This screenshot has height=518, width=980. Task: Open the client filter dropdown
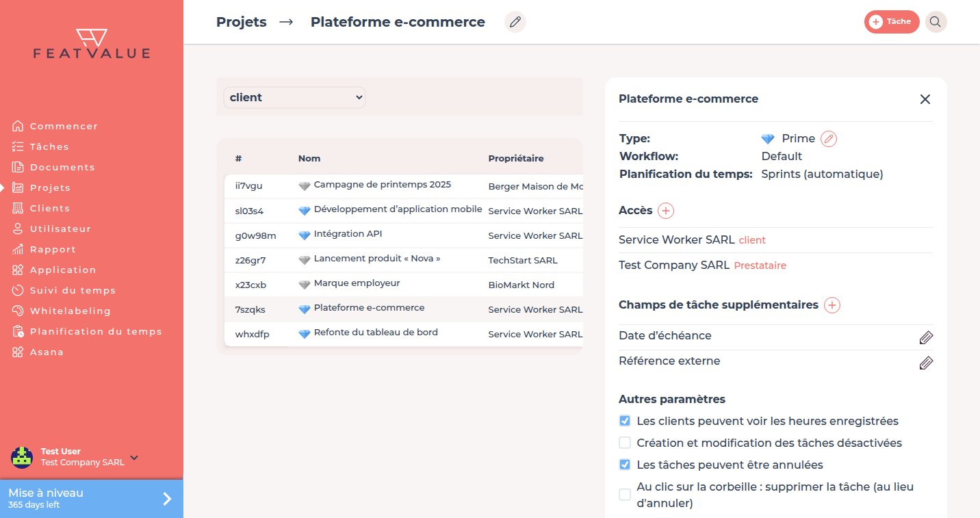pos(294,97)
